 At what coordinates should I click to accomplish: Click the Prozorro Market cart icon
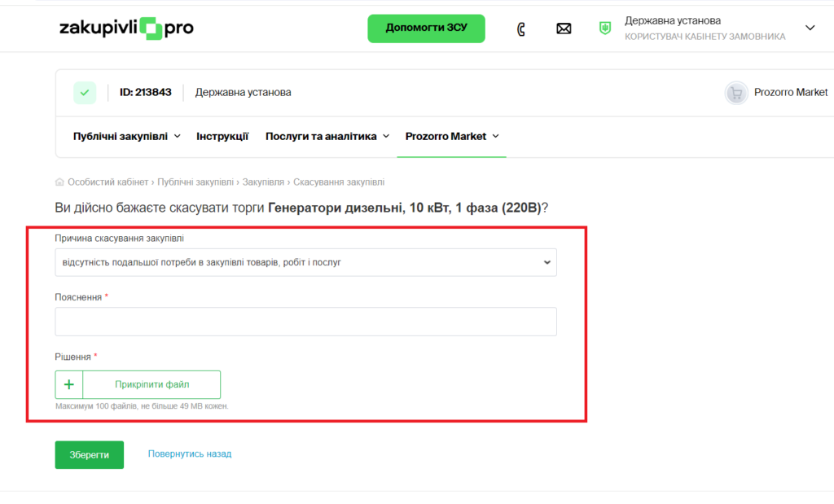pyautogui.click(x=736, y=93)
